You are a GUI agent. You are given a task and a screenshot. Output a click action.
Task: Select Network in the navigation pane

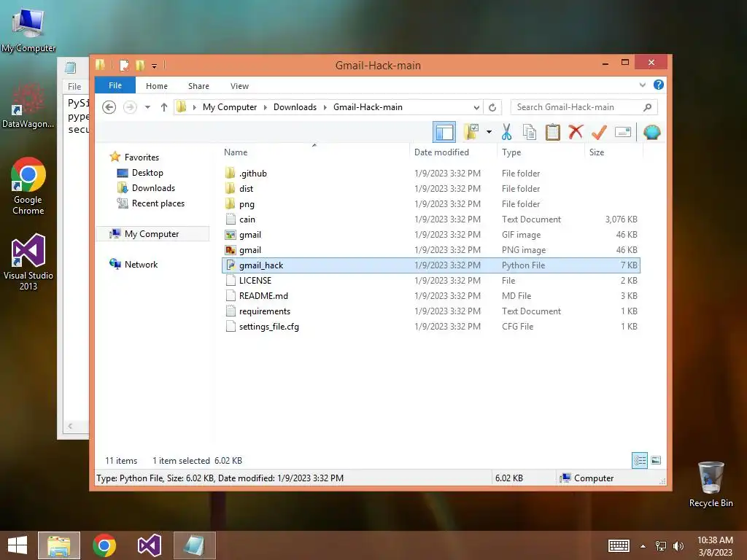[141, 264]
